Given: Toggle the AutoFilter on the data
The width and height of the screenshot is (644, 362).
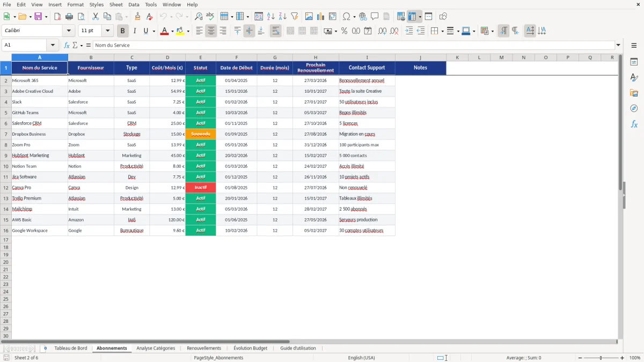Looking at the screenshot, I should coord(294,16).
